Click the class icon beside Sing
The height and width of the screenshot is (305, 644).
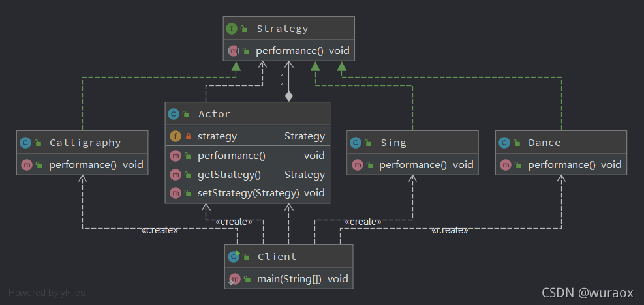[x=356, y=143]
